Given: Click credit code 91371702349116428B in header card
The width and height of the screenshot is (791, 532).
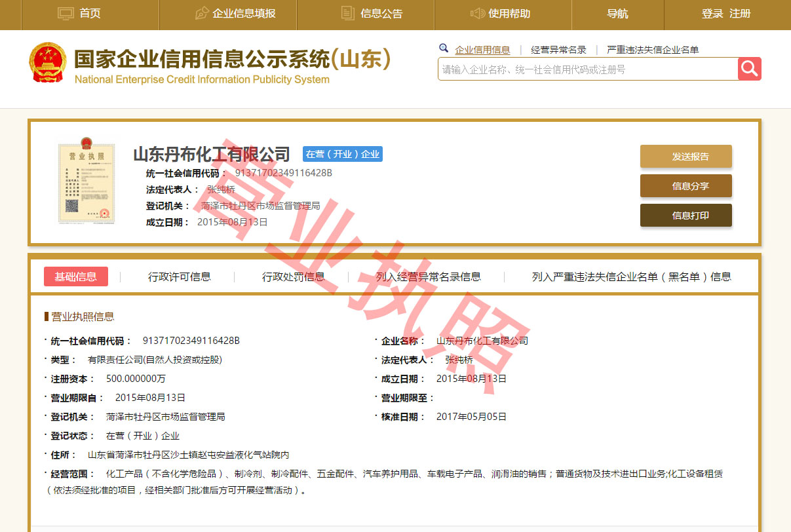Looking at the screenshot, I should (284, 173).
